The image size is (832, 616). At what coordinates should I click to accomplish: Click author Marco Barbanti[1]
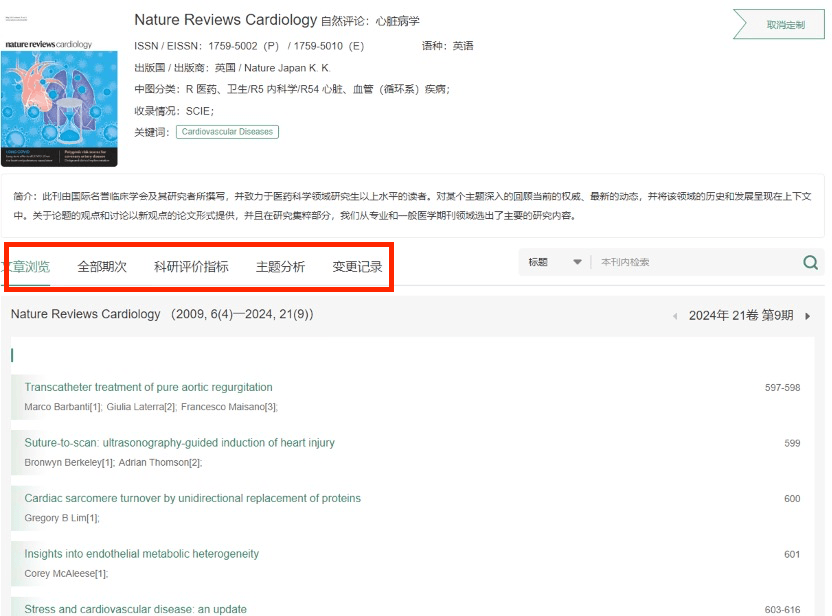(63, 407)
